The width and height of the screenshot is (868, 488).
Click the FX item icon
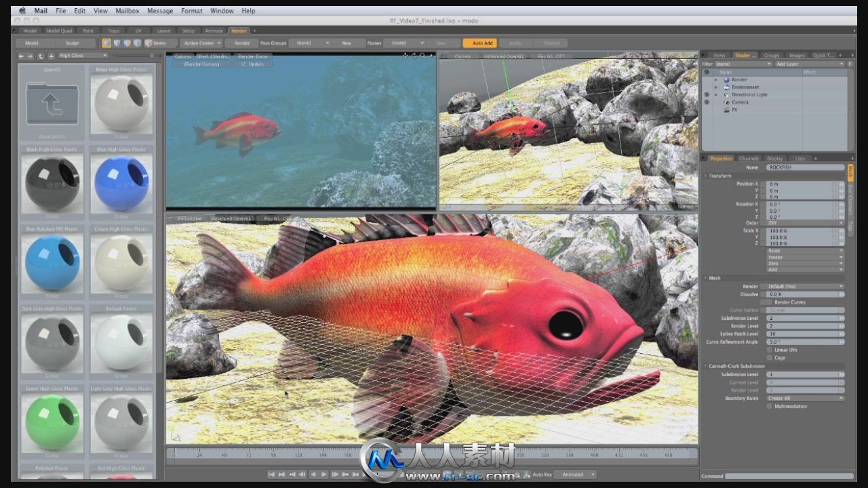726,110
